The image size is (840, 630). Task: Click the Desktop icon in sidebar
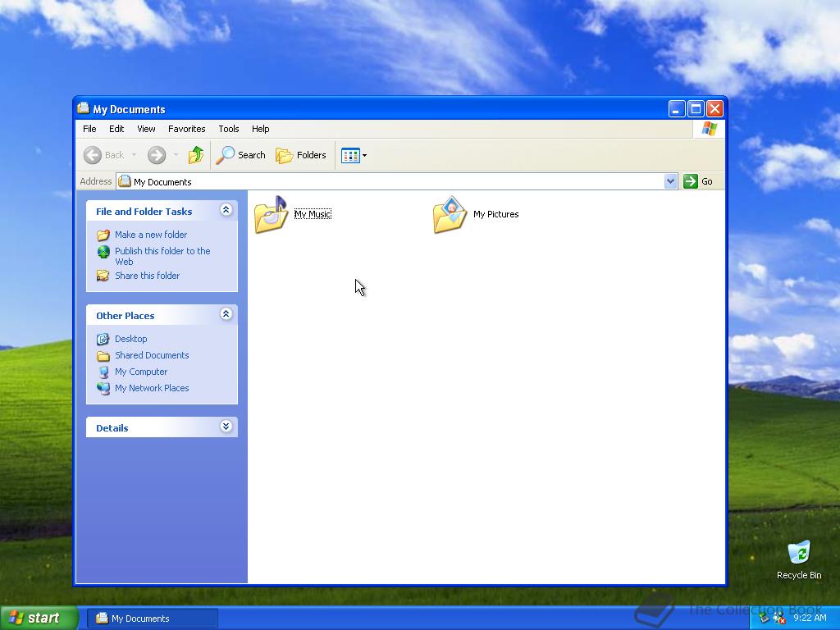pos(103,339)
